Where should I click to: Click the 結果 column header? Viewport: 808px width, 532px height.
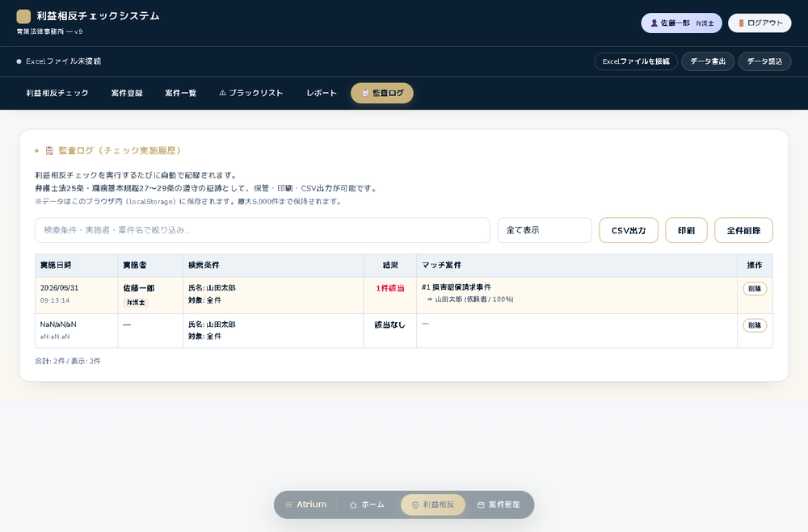pyautogui.click(x=390, y=266)
